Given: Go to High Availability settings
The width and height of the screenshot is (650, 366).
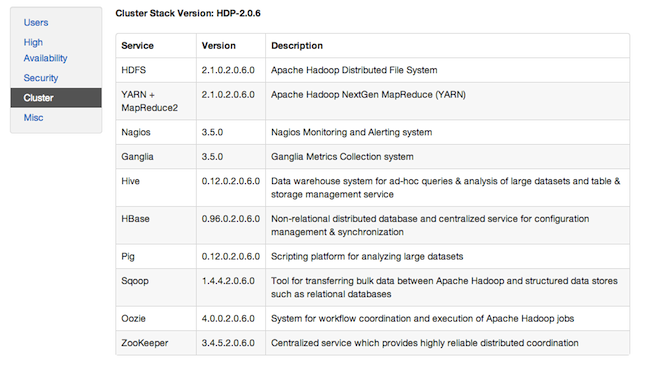Looking at the screenshot, I should click(x=45, y=50).
